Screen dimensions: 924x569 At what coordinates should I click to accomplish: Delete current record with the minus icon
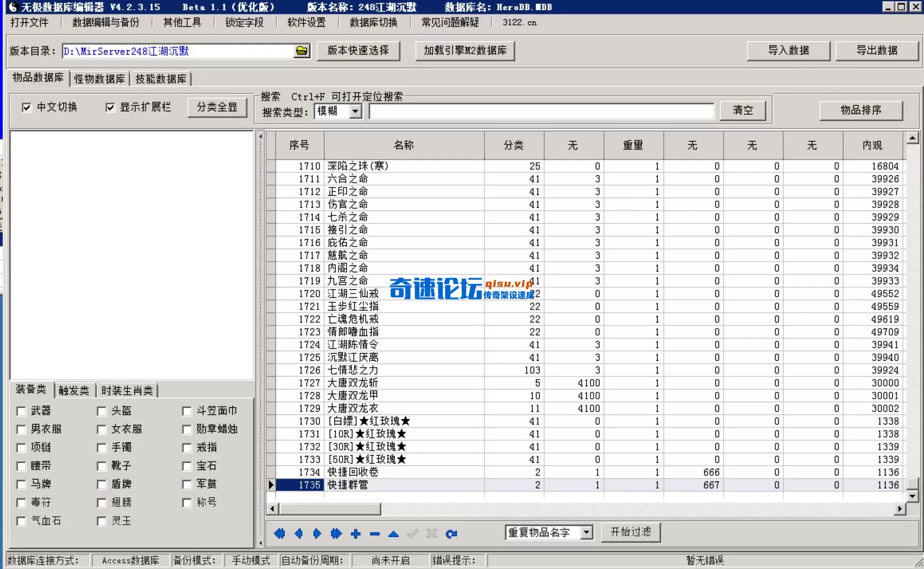[375, 533]
